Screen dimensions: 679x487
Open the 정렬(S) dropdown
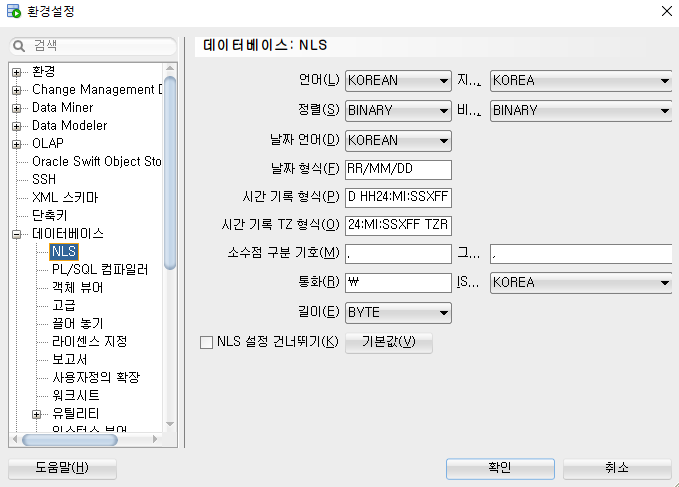pos(398,111)
